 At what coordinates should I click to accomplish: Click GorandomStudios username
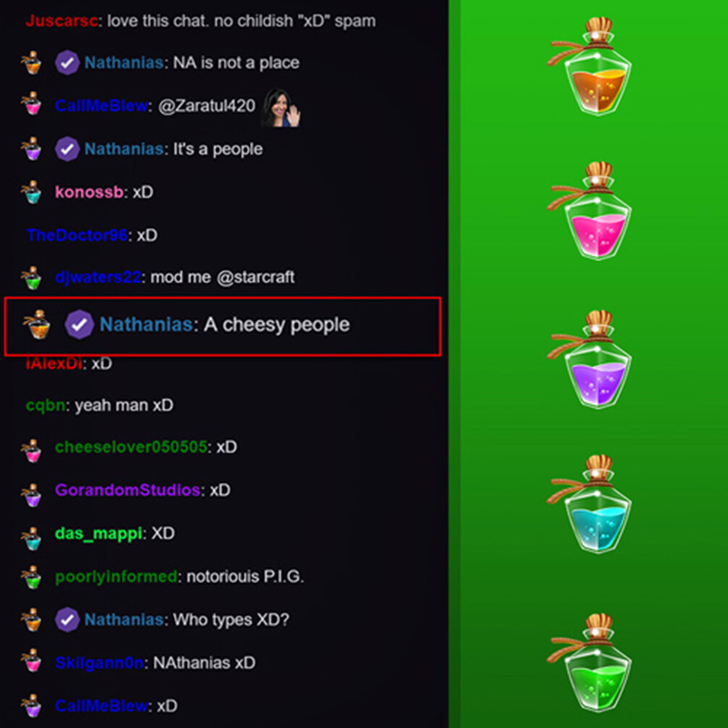tap(127, 490)
